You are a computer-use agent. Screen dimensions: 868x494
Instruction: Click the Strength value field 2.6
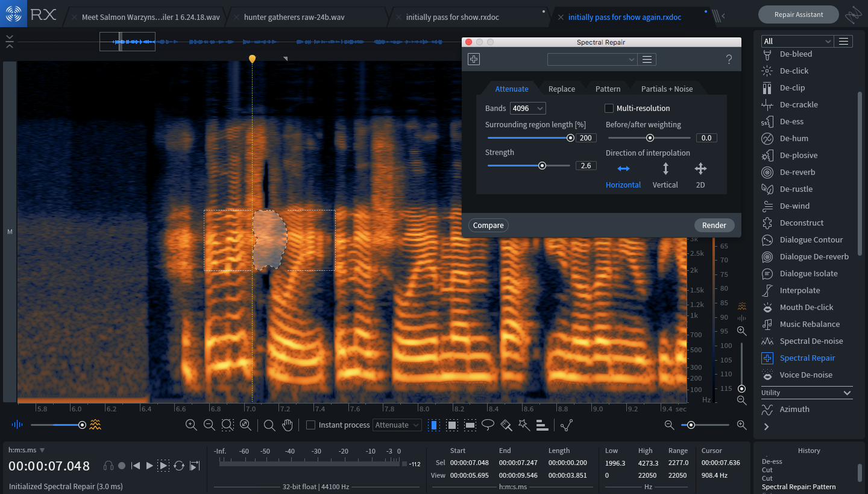586,165
